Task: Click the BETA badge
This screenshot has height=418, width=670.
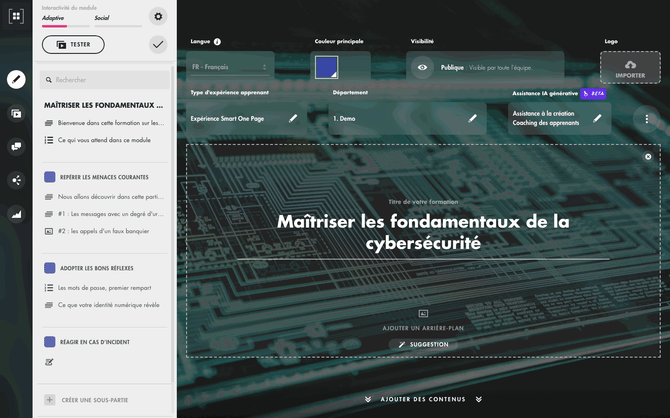Action: point(593,93)
